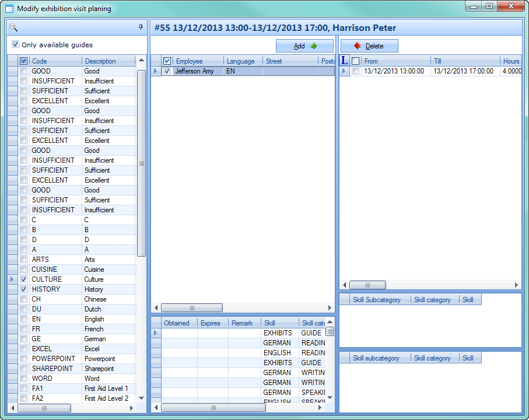The height and width of the screenshot is (420, 529).
Task: Click the magnifier search icon in left panel
Action: tap(13, 27)
